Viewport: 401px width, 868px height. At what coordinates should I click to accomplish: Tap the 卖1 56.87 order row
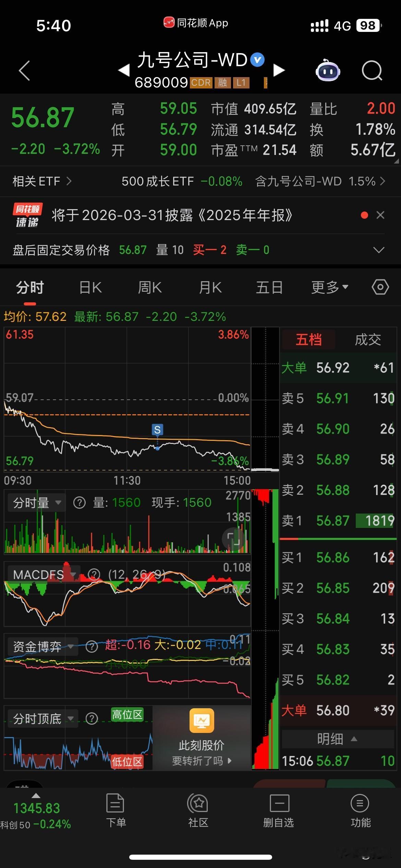(x=338, y=521)
